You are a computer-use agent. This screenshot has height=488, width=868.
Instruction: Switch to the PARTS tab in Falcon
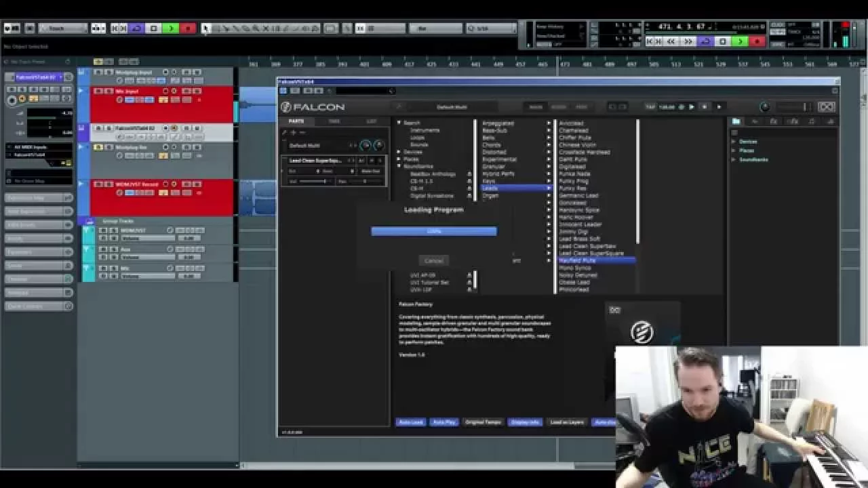point(296,121)
